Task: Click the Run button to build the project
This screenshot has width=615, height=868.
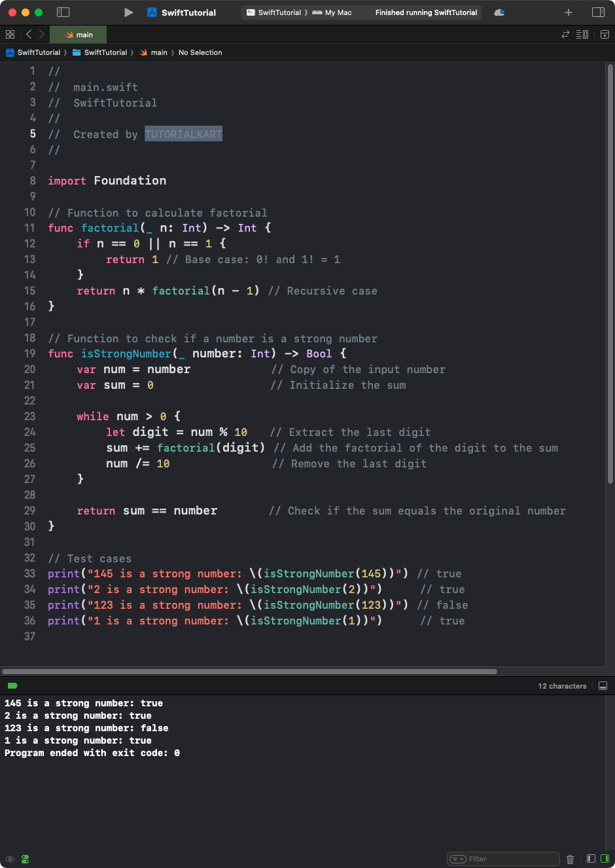Action: 128,12
